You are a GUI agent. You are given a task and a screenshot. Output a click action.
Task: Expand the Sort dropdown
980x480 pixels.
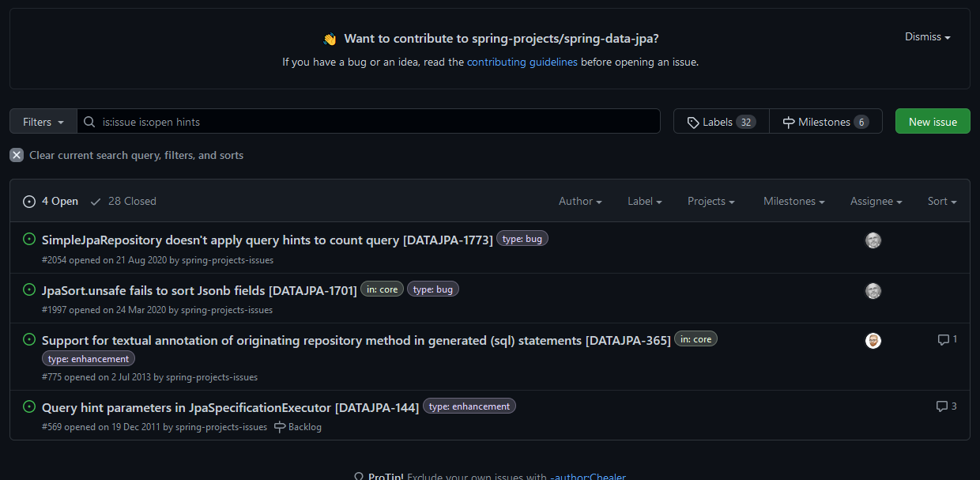coord(941,202)
